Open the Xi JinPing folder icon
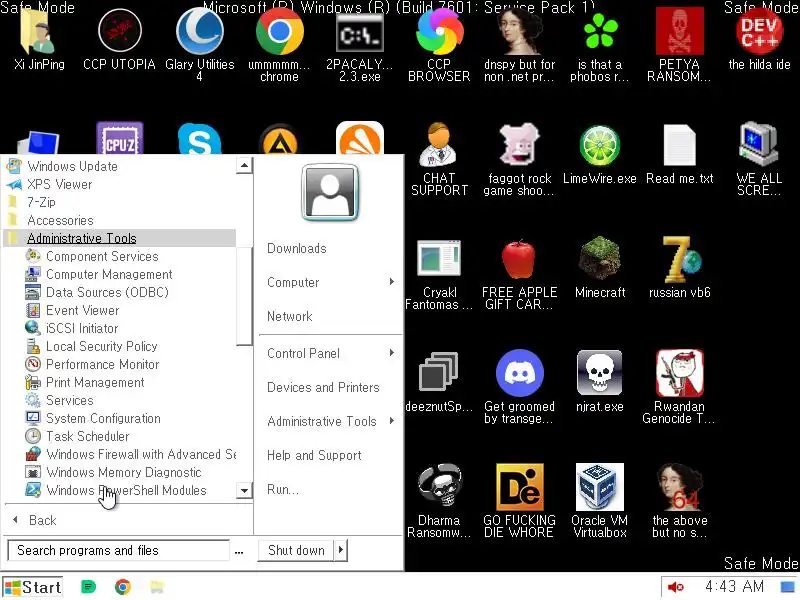The height and width of the screenshot is (600, 800). pyautogui.click(x=39, y=32)
